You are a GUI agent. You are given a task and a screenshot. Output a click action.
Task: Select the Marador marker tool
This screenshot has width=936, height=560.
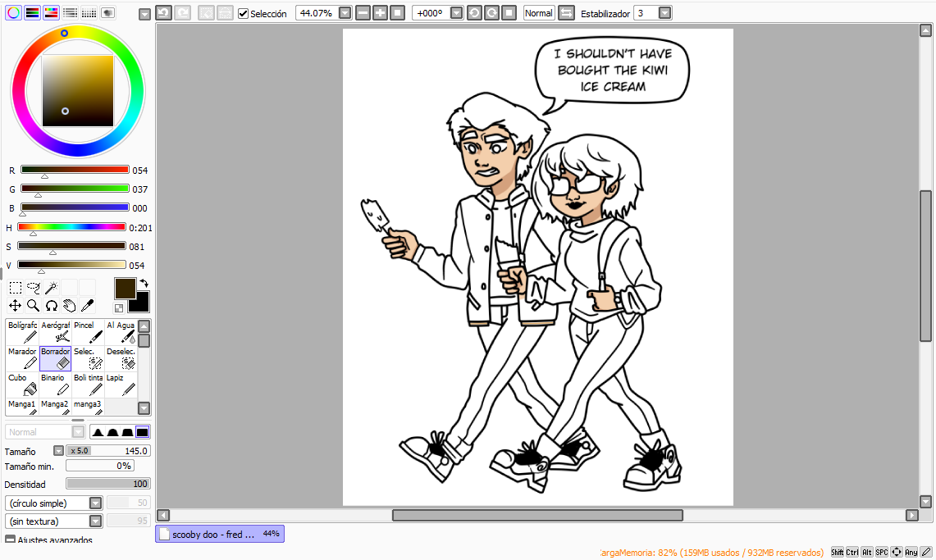pos(22,358)
